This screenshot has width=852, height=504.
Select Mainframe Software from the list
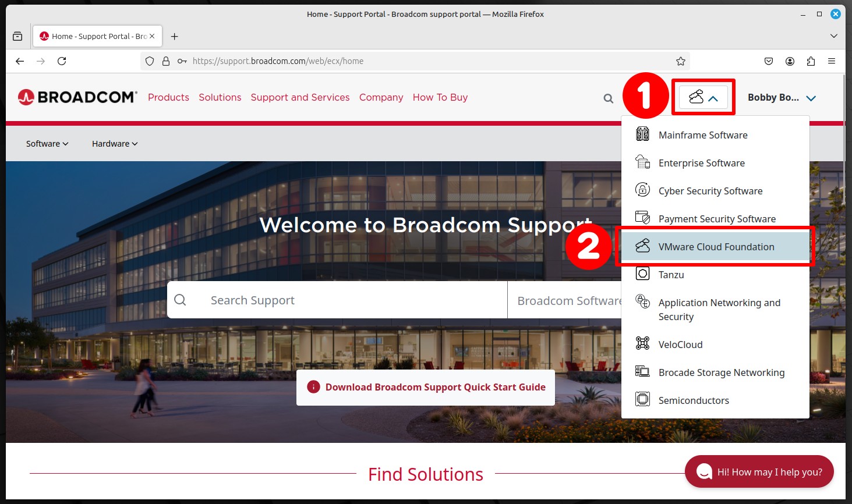tap(715, 135)
